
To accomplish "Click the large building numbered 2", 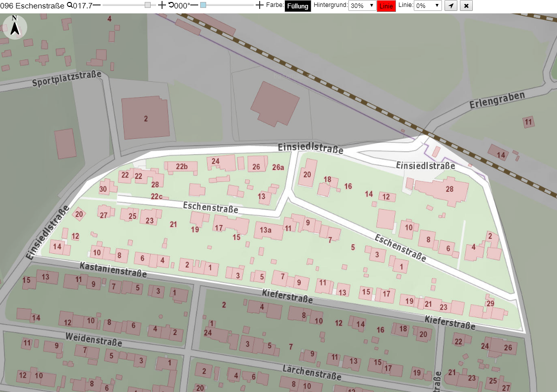I will tap(145, 118).
